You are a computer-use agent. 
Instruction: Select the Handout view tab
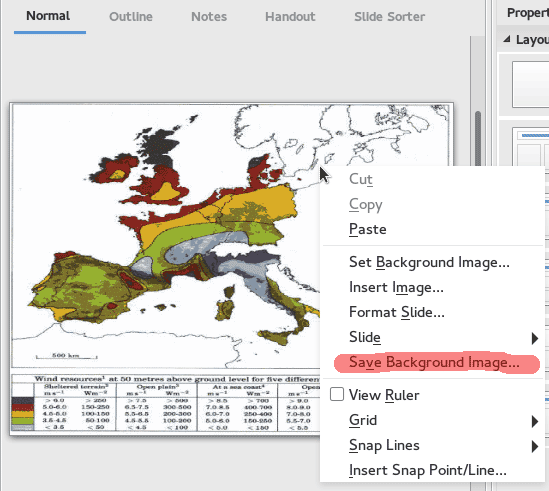coord(290,16)
